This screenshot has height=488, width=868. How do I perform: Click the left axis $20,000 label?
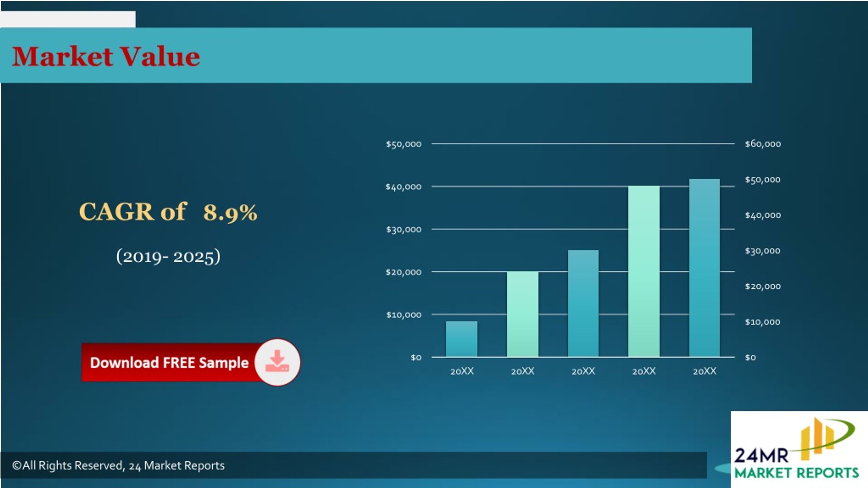pyautogui.click(x=403, y=272)
